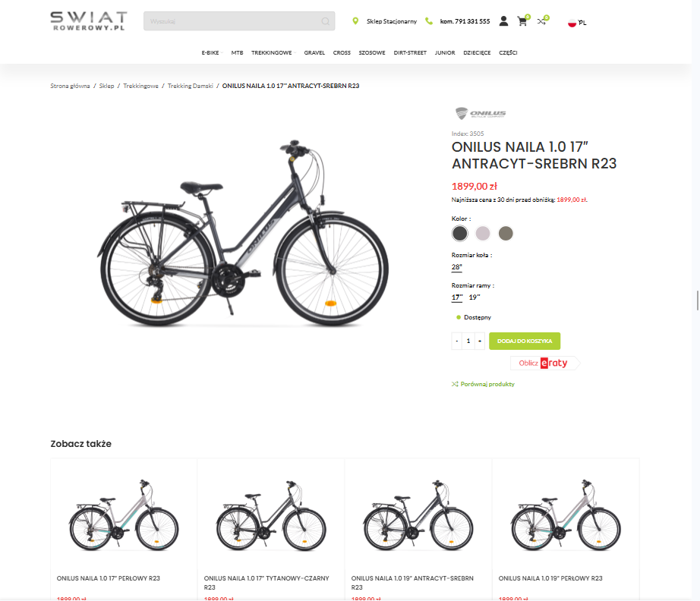Expand the TREKKINGOWE menu dropdown
Viewport: 700px width, 601px height.
click(x=273, y=52)
